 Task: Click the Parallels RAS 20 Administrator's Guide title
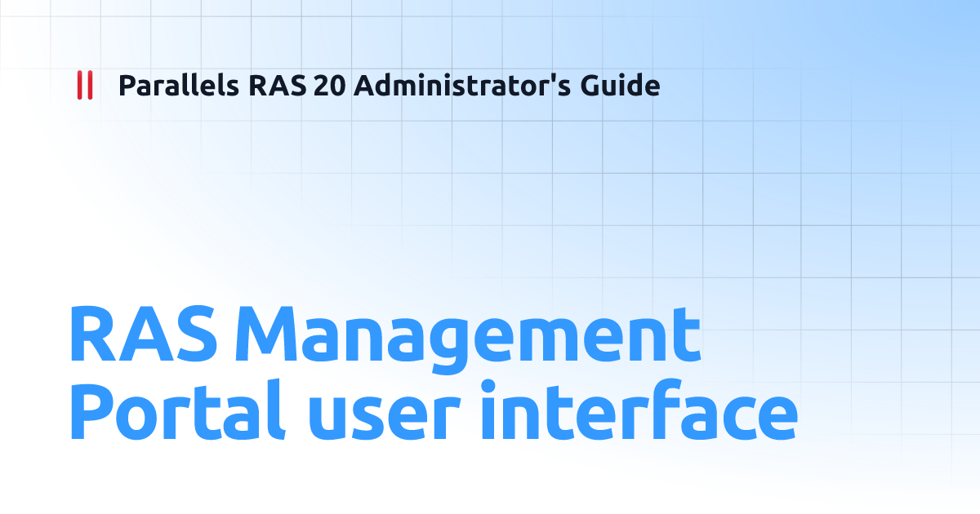(x=389, y=86)
